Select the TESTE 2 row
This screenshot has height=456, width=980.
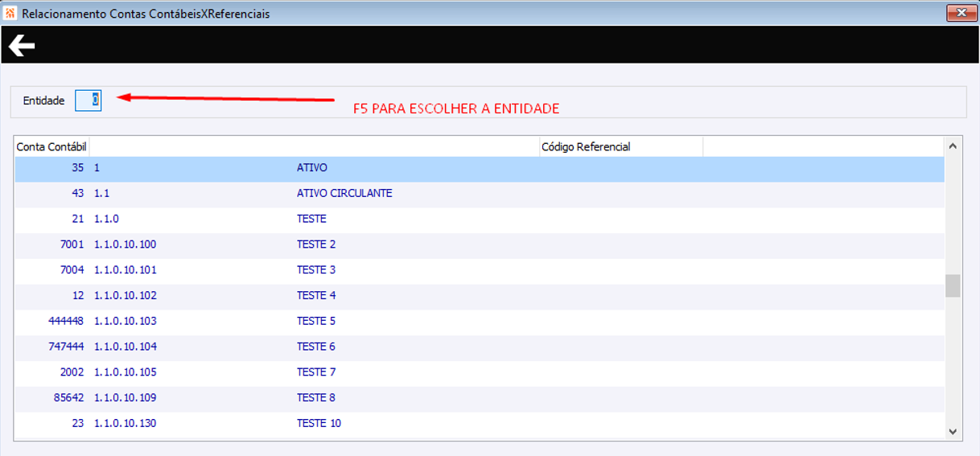tap(480, 244)
